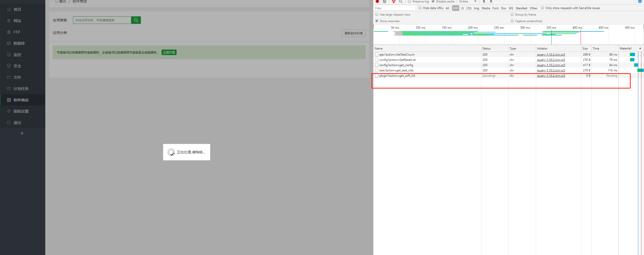Enable the Group by frame checkbox

pyautogui.click(x=512, y=14)
